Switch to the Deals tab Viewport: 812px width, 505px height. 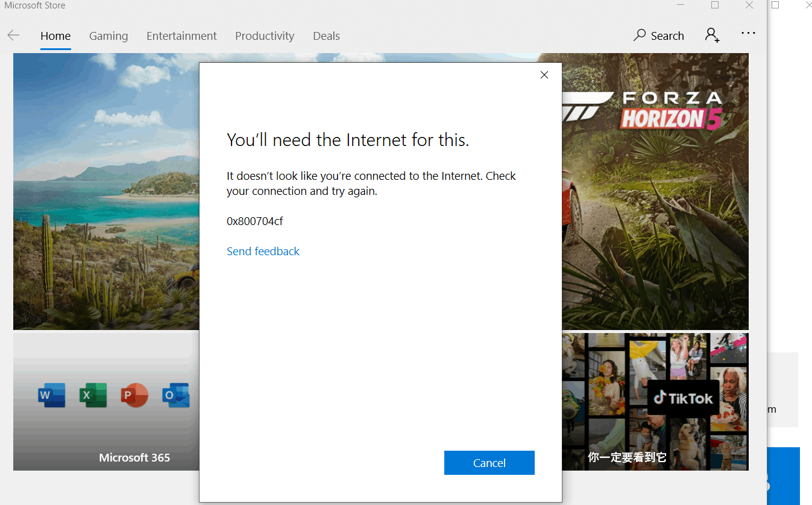click(x=326, y=36)
